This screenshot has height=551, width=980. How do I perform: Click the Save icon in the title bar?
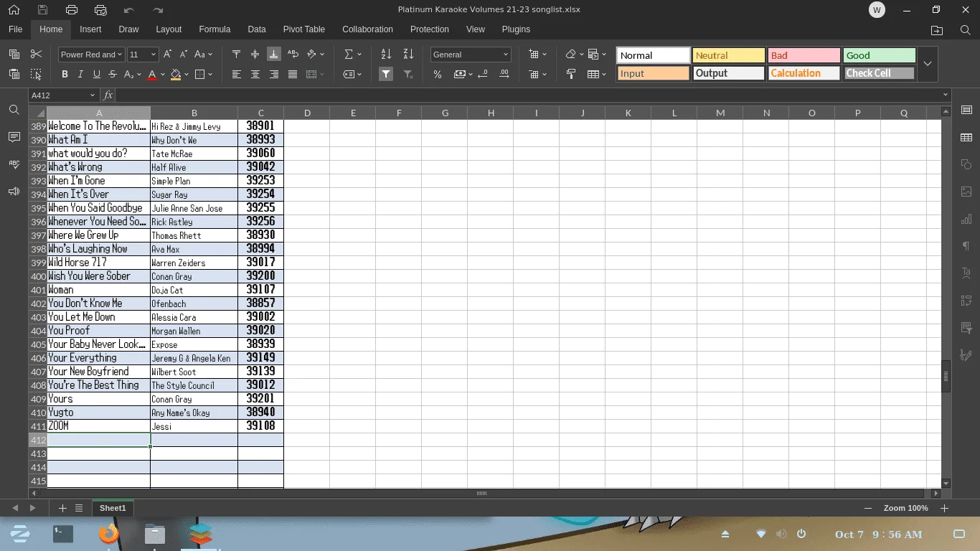[43, 10]
